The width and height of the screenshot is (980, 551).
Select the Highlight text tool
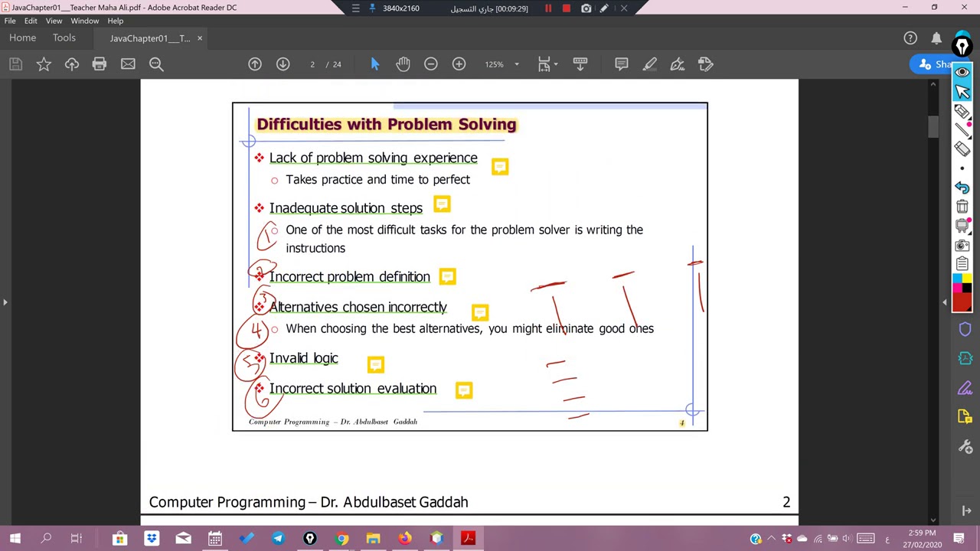pos(649,64)
